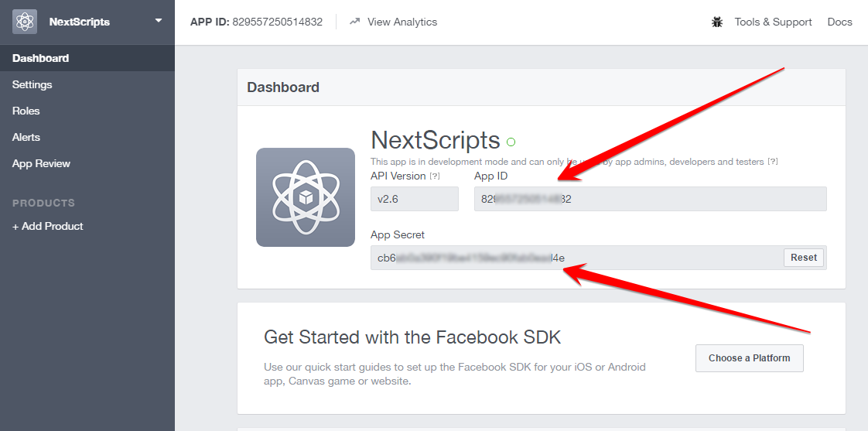Click the NextScripts atom icon in the sidebar header
Image resolution: width=868 pixels, height=431 pixels.
pyautogui.click(x=25, y=22)
